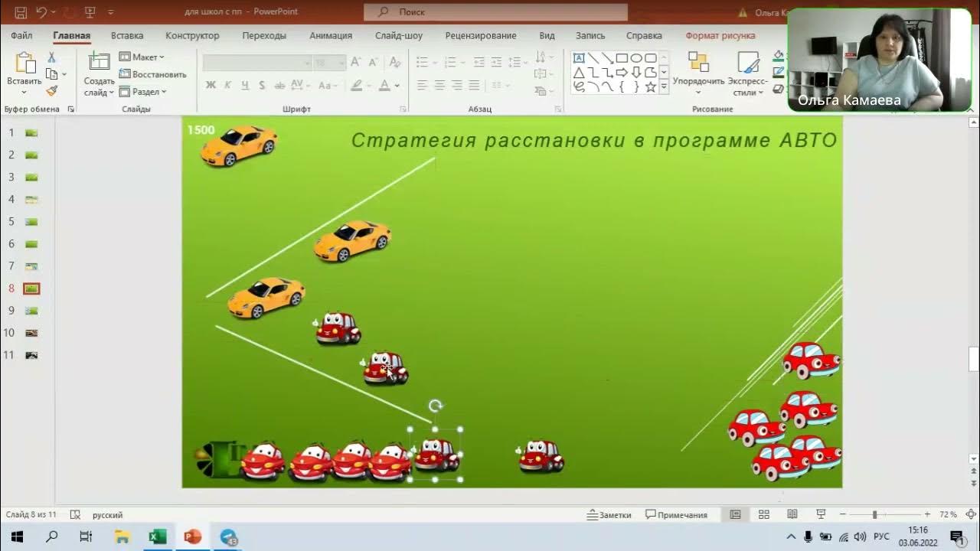
Task: Toggle bold Ж formatting
Action: pos(211,86)
